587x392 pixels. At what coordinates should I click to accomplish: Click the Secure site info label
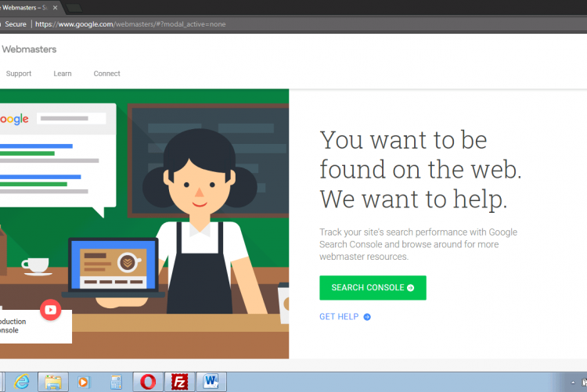tap(16, 24)
